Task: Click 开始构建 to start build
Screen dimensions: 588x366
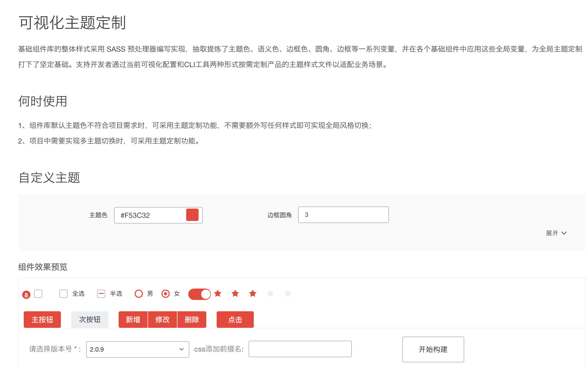Action: tap(433, 349)
